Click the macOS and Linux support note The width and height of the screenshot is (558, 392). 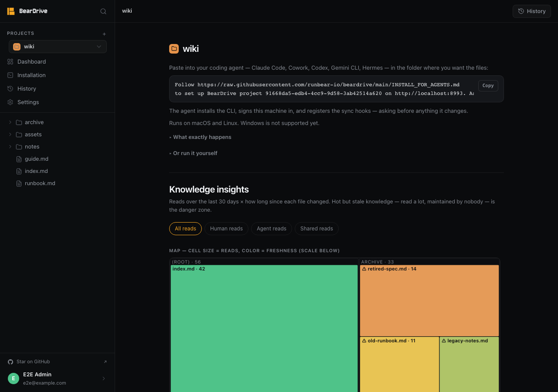point(244,123)
